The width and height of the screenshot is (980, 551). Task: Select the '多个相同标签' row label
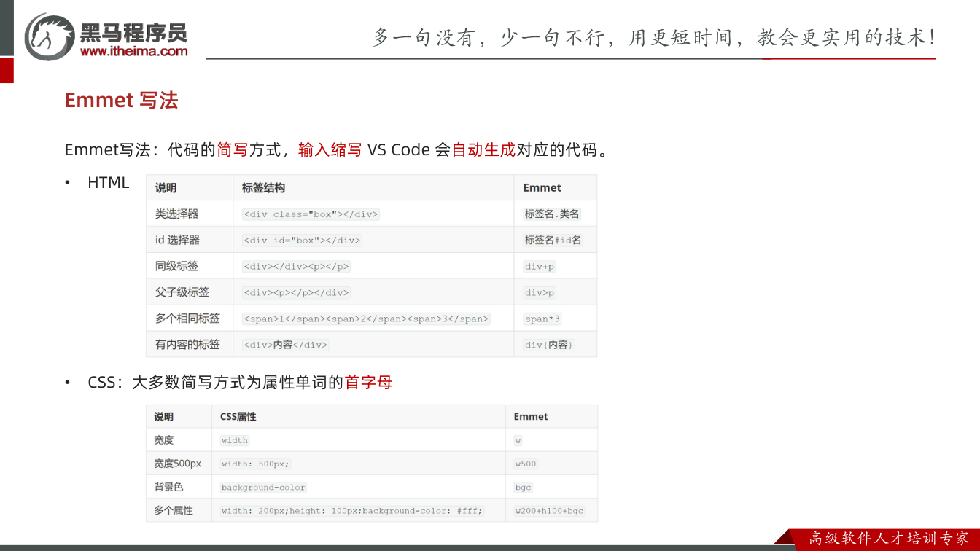[187, 319]
